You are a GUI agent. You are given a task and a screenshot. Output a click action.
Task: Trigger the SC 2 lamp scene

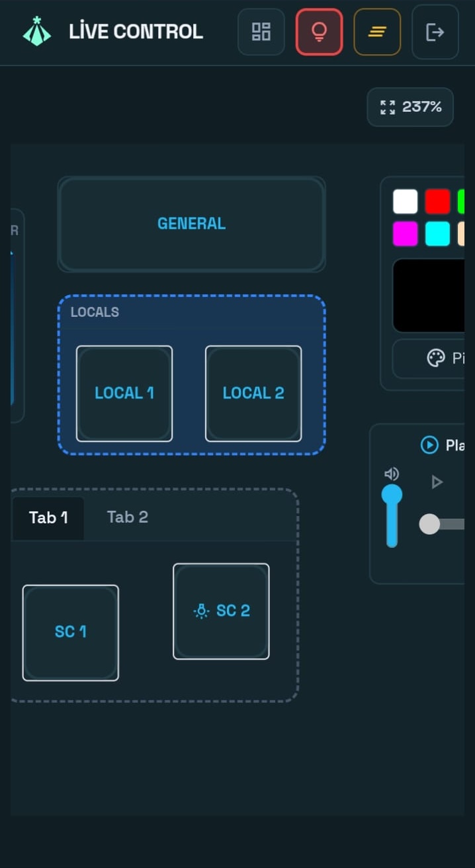221,611
